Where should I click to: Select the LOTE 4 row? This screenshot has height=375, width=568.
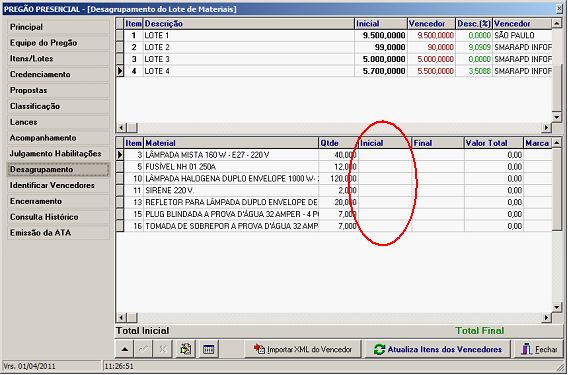(333, 71)
